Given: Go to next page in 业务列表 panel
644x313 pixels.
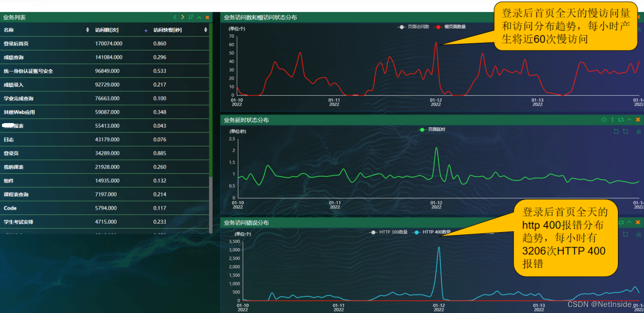Looking at the screenshot, I should tap(183, 17).
